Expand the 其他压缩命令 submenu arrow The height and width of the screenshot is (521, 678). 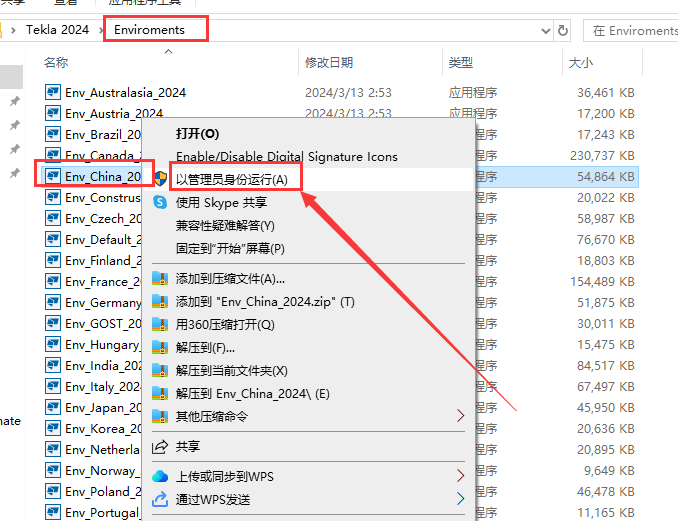coord(461,416)
